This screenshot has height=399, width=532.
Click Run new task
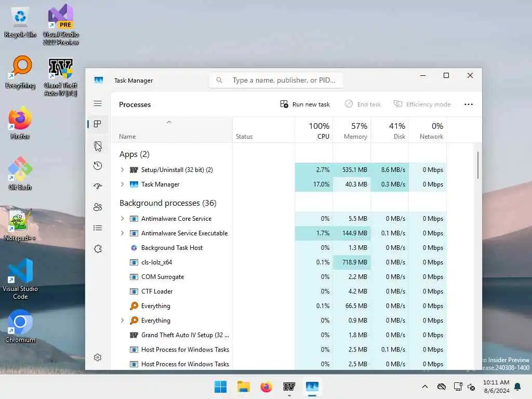tap(305, 104)
